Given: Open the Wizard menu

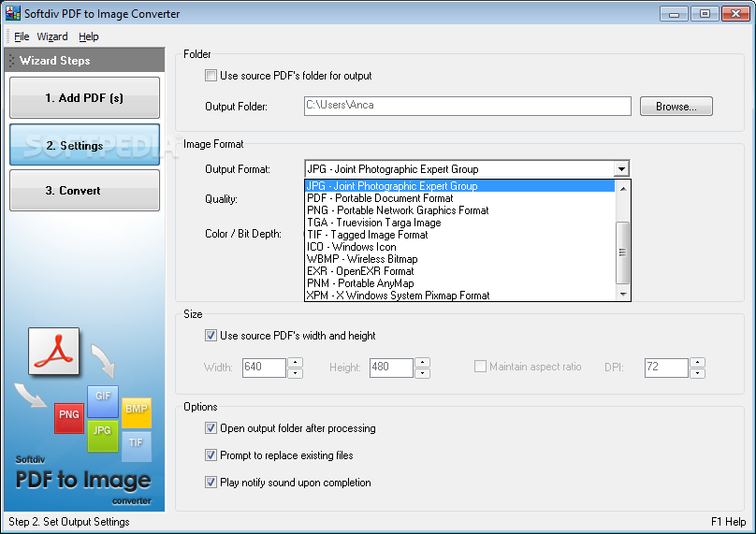Looking at the screenshot, I should click(x=52, y=36).
